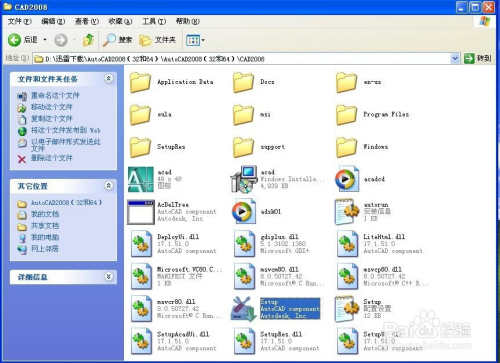The image size is (500, 363).
Task: Expand the 详细信息 panel
Action: tap(108, 276)
